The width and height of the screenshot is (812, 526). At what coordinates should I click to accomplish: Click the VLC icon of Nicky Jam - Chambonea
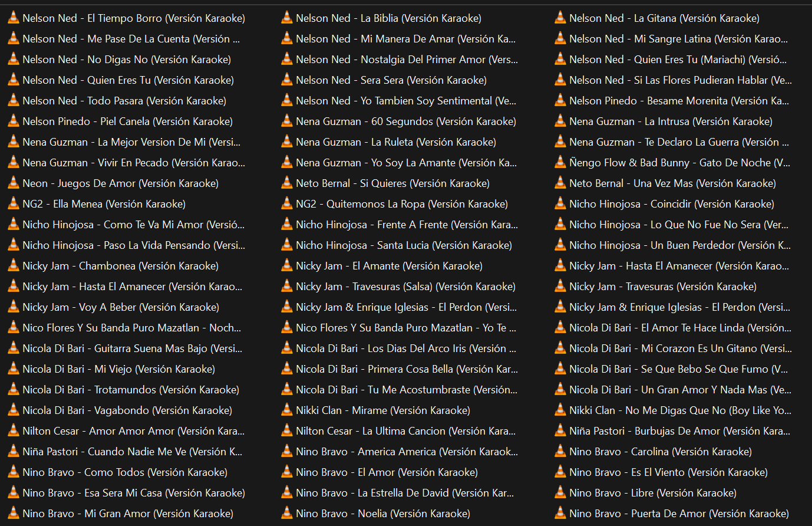pyautogui.click(x=14, y=266)
